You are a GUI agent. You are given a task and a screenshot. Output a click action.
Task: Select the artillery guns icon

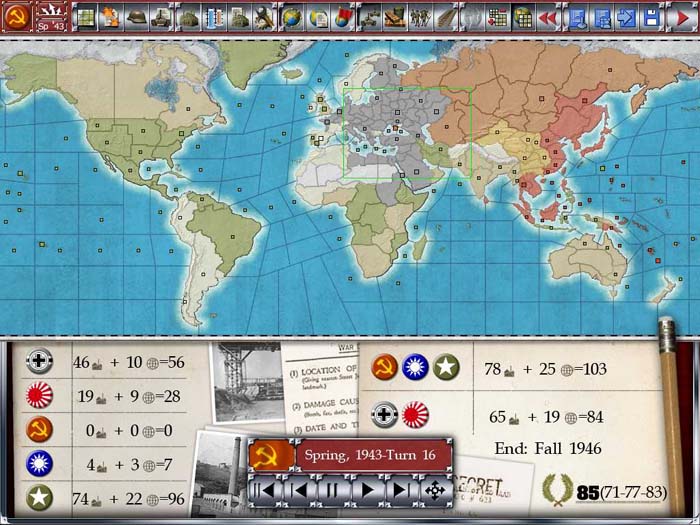pyautogui.click(x=371, y=18)
